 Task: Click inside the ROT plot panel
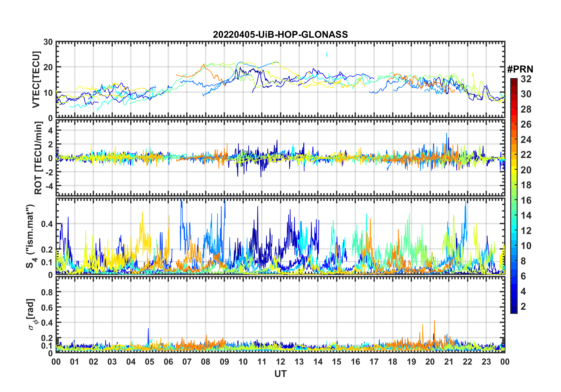pyautogui.click(x=280, y=158)
